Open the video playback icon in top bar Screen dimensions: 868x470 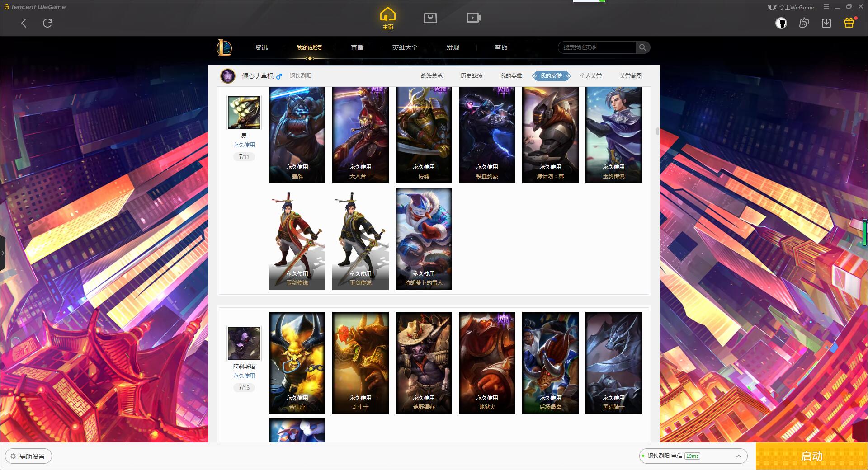(x=473, y=18)
